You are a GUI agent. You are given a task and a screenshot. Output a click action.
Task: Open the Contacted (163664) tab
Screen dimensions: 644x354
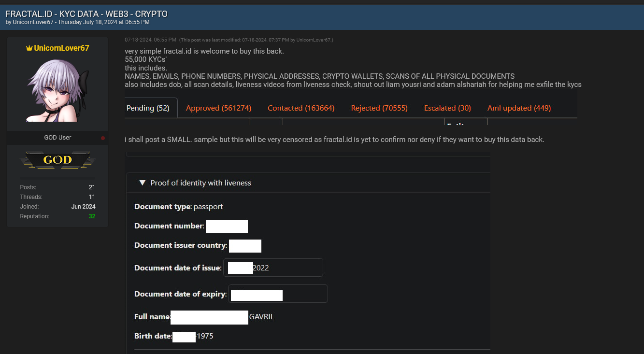tap(301, 108)
